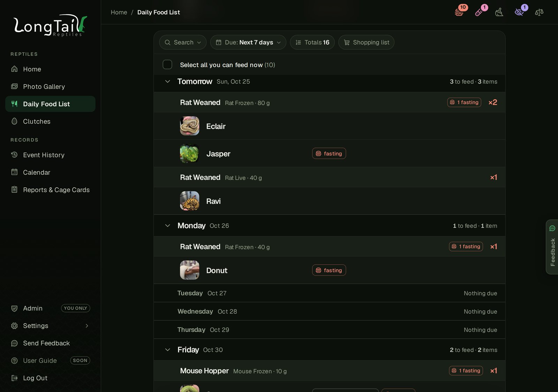The width and height of the screenshot is (558, 392).
Task: Expand the Settings submenu arrow
Action: coord(87,326)
